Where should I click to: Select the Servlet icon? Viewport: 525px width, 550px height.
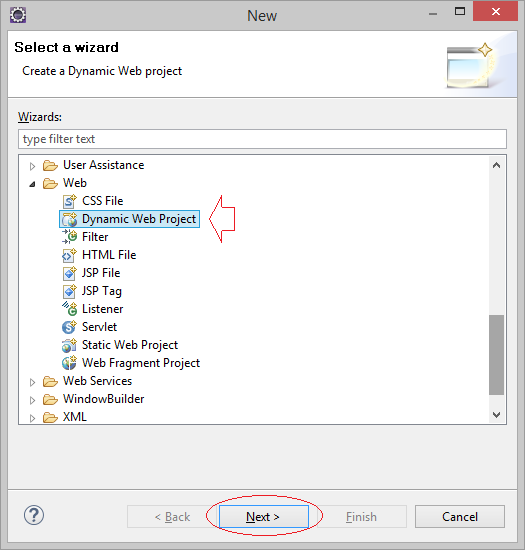click(x=69, y=327)
